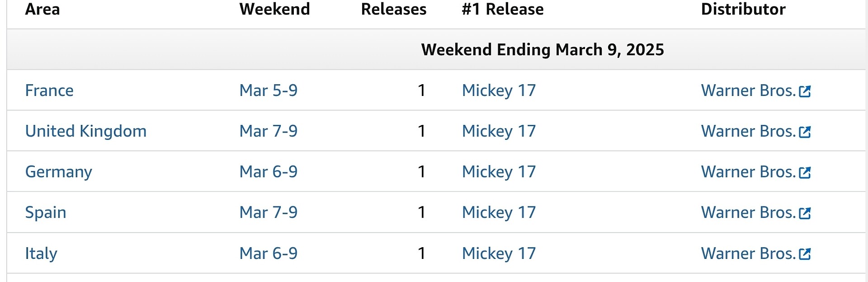Sort by the Area column header

click(x=42, y=9)
